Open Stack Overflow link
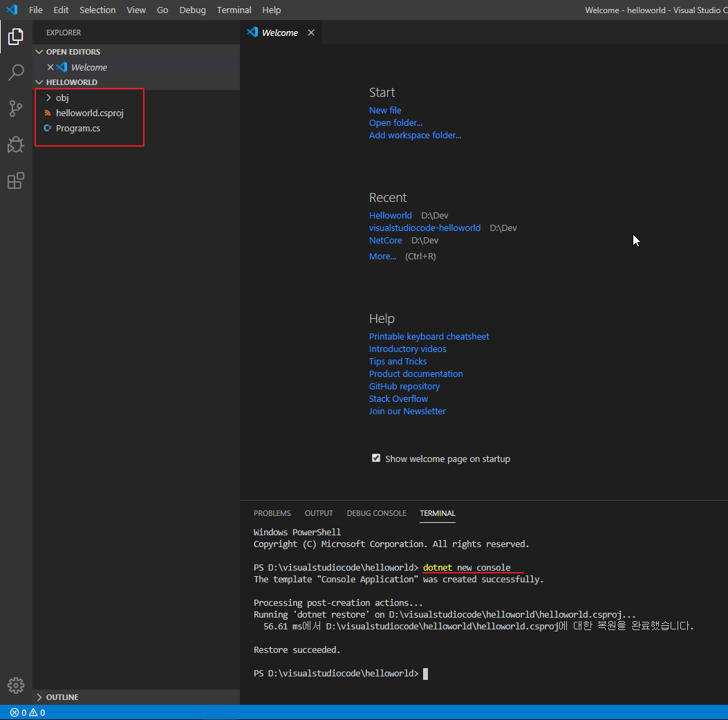Image resolution: width=728 pixels, height=720 pixels. click(398, 399)
